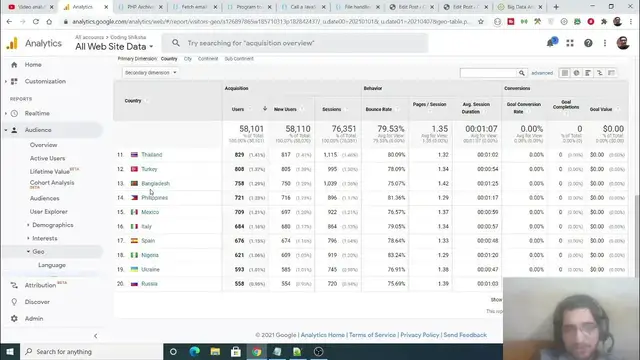Bookmark this page with the star icon

pyautogui.click(x=481, y=22)
